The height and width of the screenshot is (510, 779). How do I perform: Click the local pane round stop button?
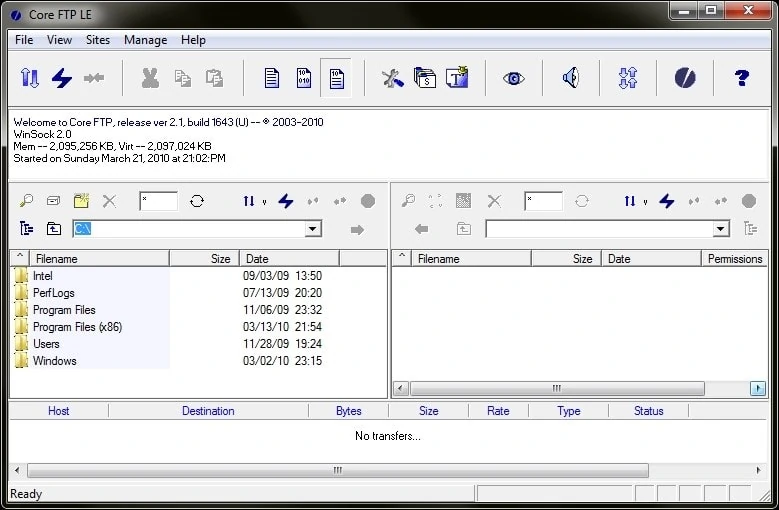368,201
